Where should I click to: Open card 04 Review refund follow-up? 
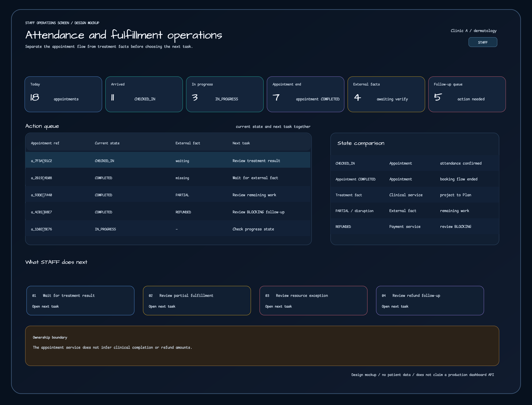point(430,301)
